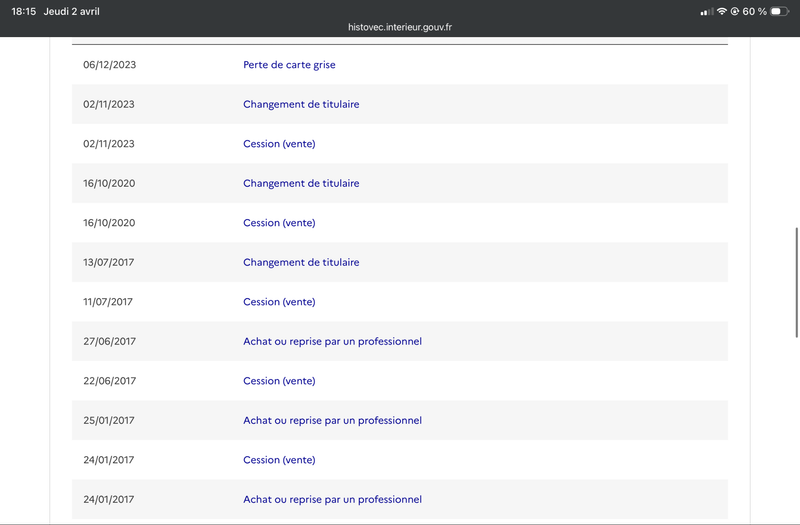Viewport: 800px width, 525px height.
Task: Tap the Wi-Fi status icon
Action: [722, 11]
